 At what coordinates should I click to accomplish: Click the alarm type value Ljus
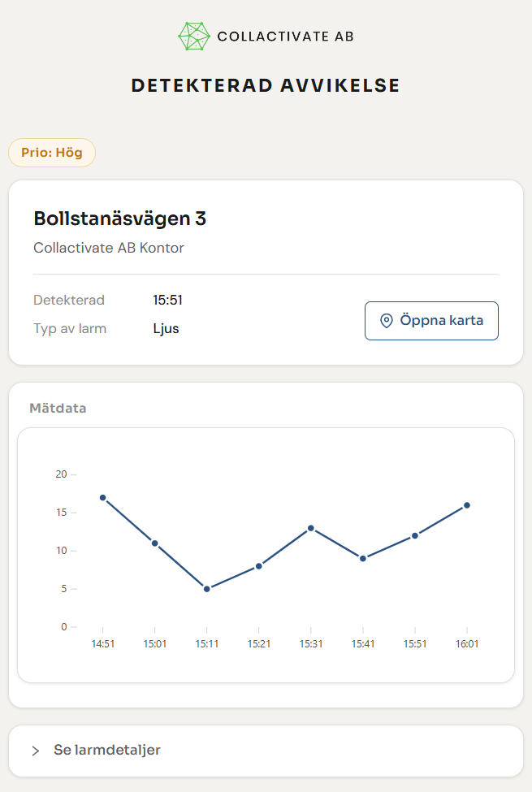[166, 329]
